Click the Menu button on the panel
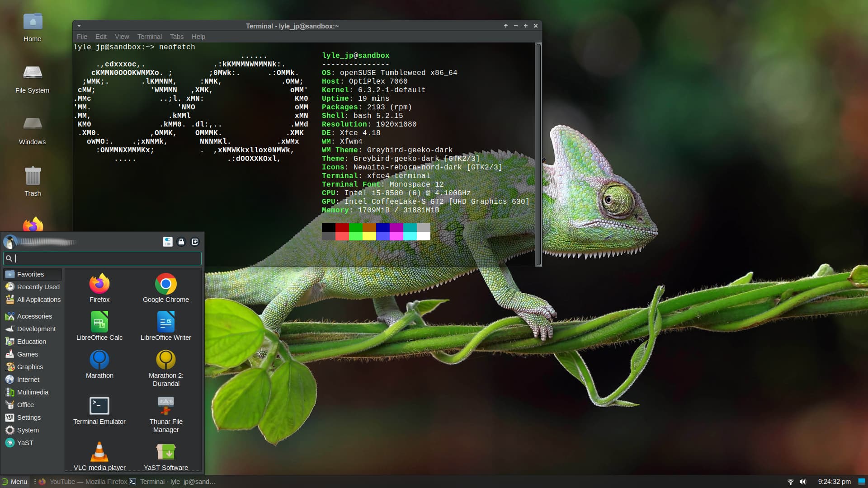The height and width of the screenshot is (488, 868). [x=15, y=482]
